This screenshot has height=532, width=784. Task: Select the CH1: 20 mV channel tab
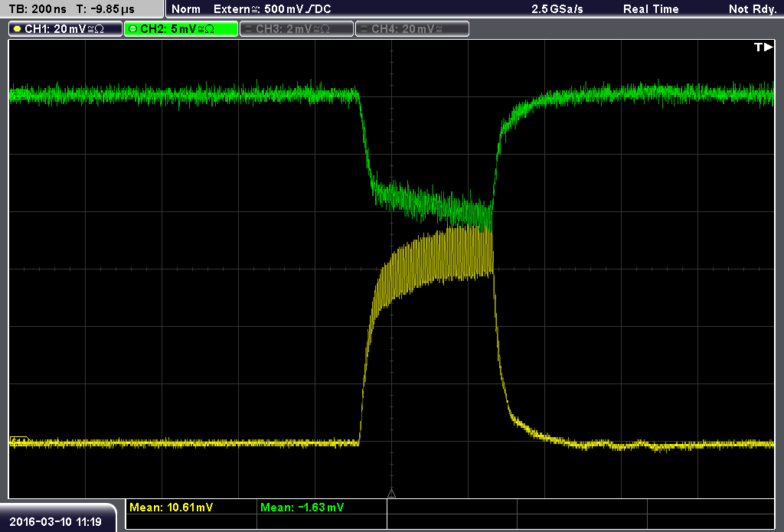click(66, 29)
